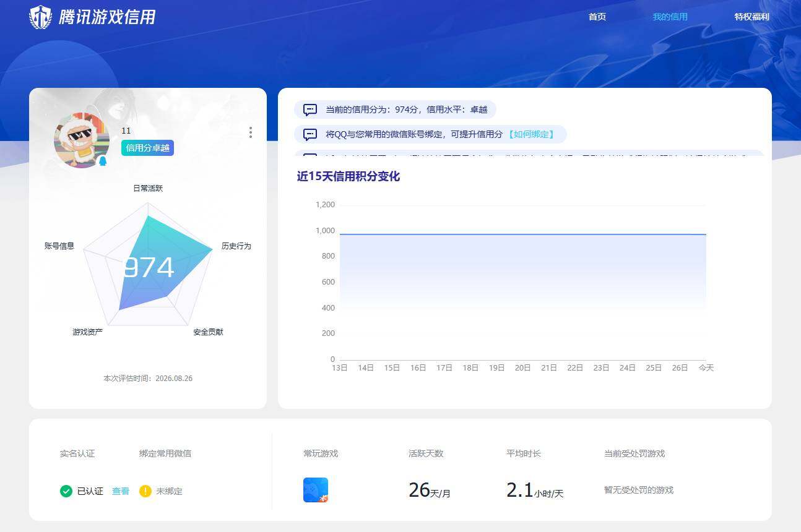Click the 1,200 value on chart y-axis
Screen dimensions: 801x532
pyautogui.click(x=325, y=205)
